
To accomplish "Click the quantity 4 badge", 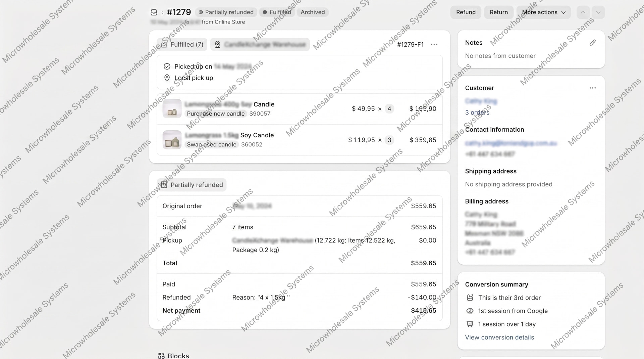I will (389, 109).
